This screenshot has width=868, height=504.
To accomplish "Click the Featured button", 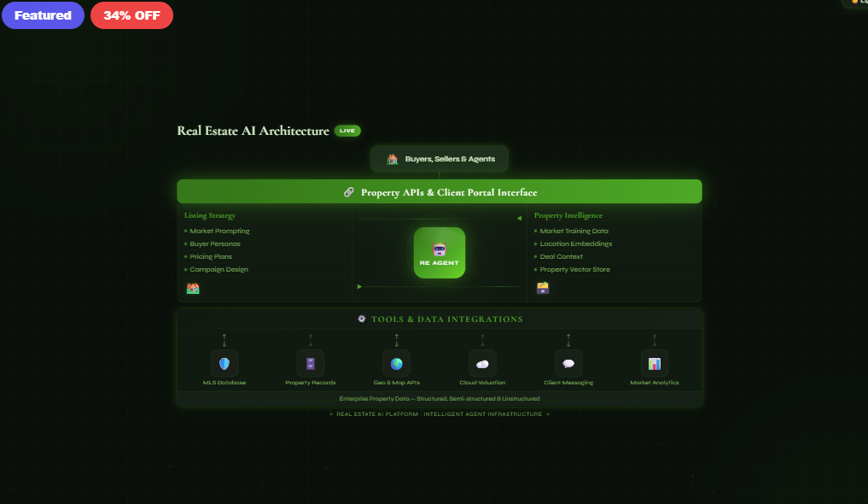I will 43,15.
